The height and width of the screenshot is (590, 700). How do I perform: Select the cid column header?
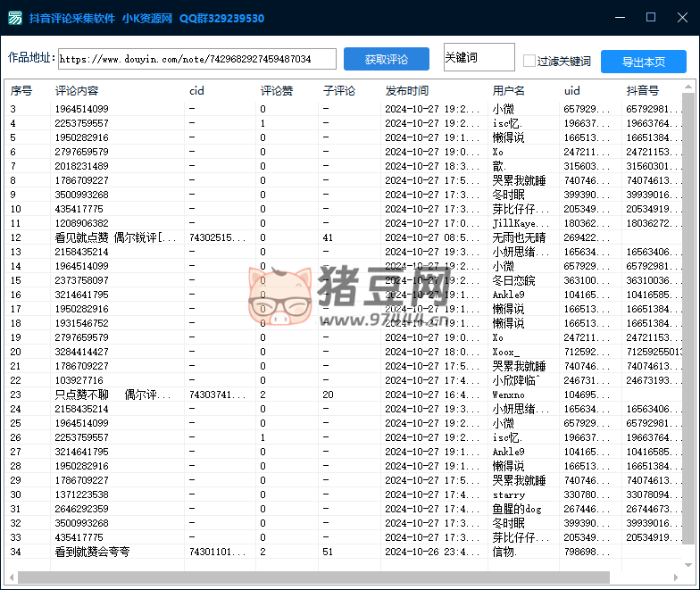196,91
